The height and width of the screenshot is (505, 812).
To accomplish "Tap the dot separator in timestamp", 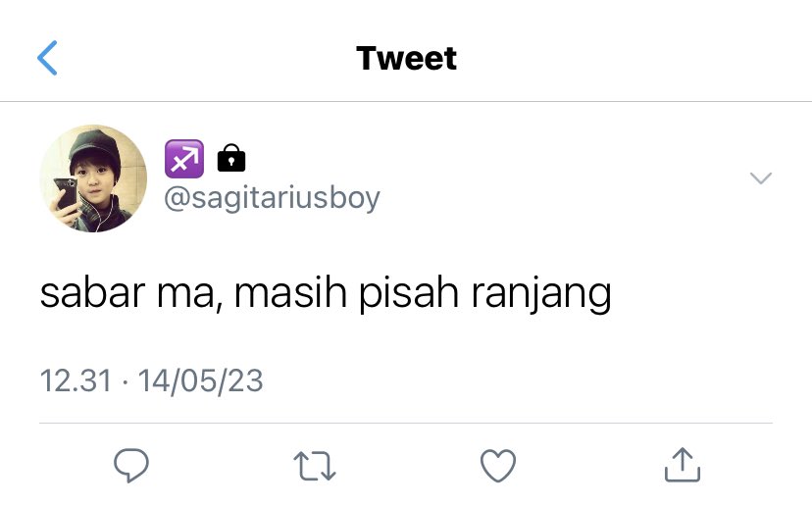I will pyautogui.click(x=125, y=382).
